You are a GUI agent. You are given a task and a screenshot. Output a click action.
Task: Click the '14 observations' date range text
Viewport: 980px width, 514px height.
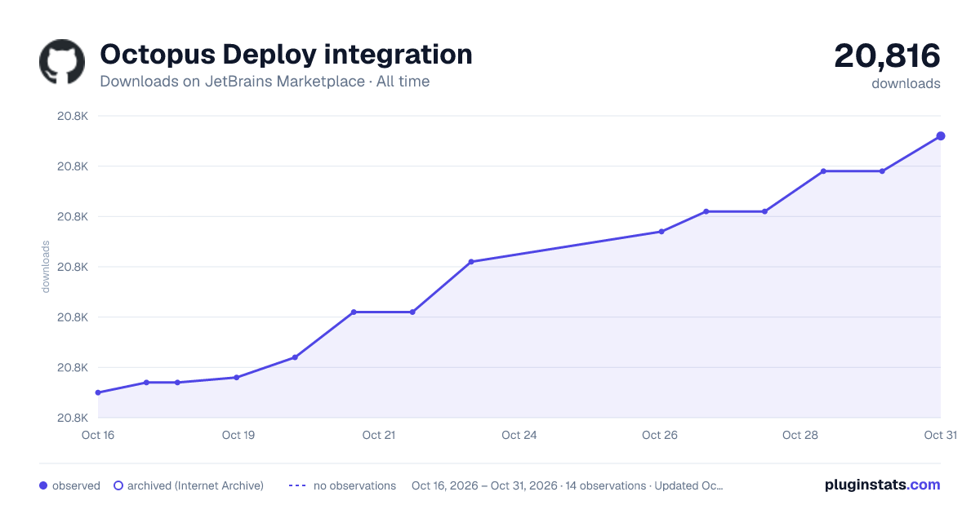[568, 485]
